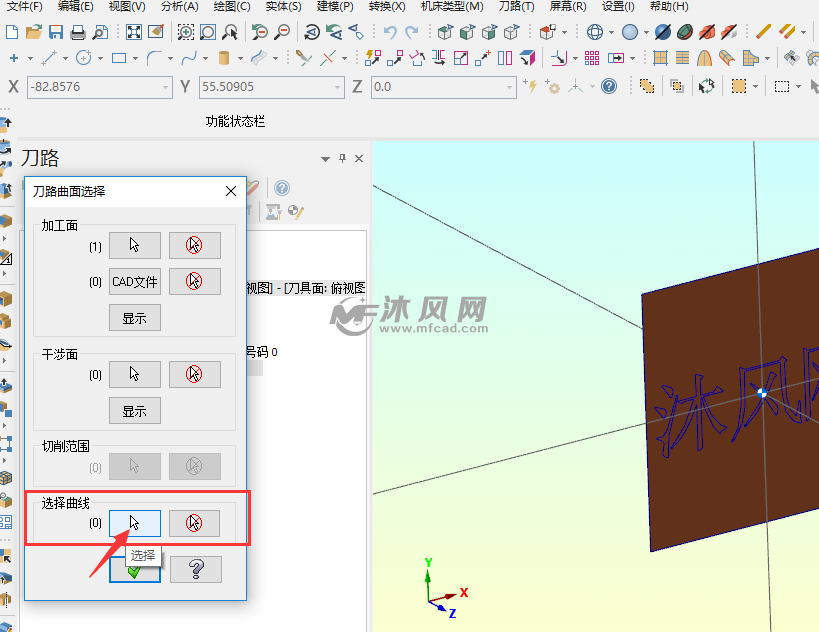Click select button for 加工面
Viewport: 819px width, 632px height.
[135, 245]
